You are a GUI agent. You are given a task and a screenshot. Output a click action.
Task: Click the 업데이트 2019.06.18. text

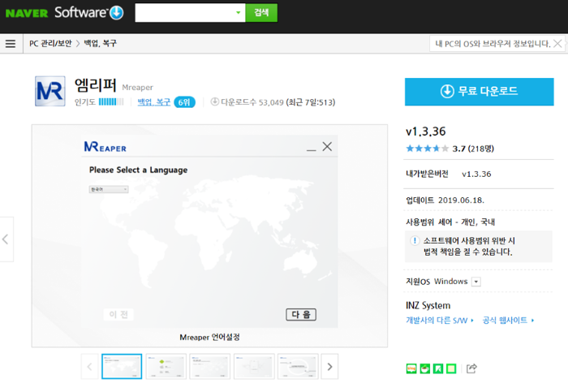pyautogui.click(x=445, y=200)
